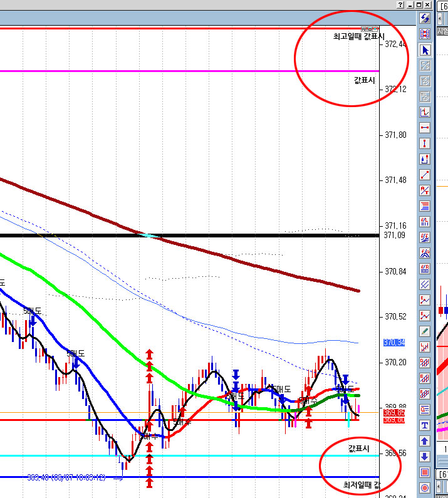Pick the pencil freehand drawing tool

(425, 331)
